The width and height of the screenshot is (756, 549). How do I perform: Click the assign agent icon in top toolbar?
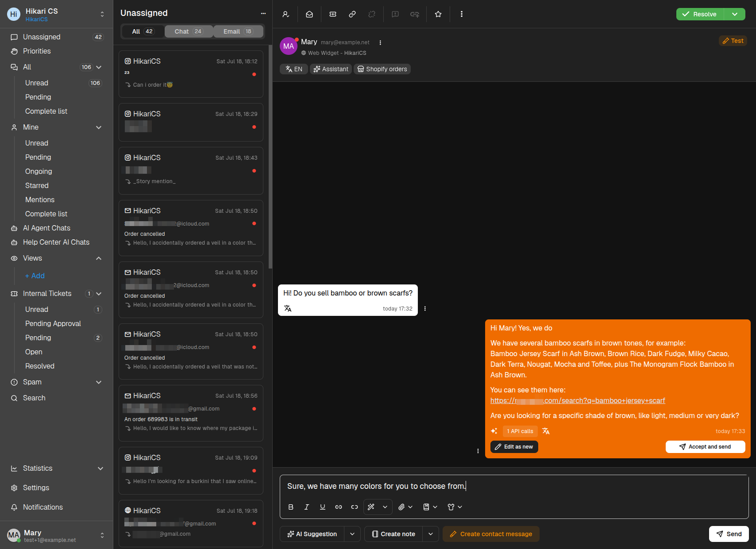(286, 14)
